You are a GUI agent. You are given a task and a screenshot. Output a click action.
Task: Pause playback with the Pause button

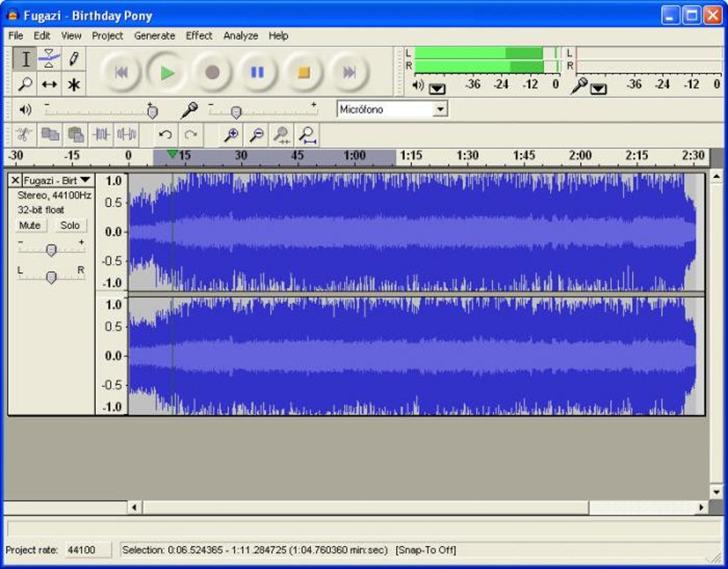click(258, 72)
